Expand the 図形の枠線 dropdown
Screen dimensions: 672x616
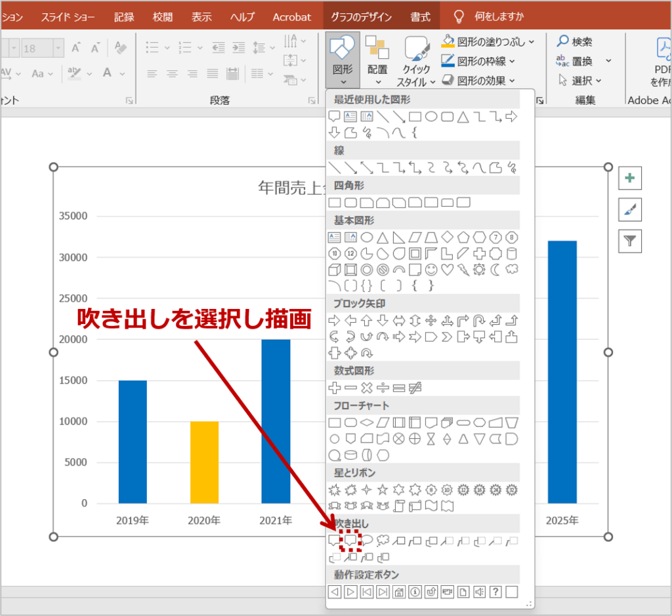point(512,62)
